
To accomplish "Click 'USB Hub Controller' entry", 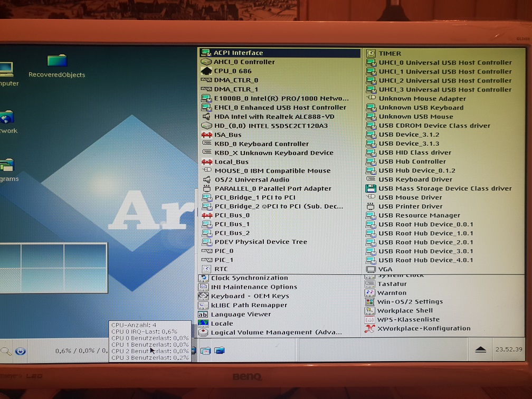I will tap(412, 161).
